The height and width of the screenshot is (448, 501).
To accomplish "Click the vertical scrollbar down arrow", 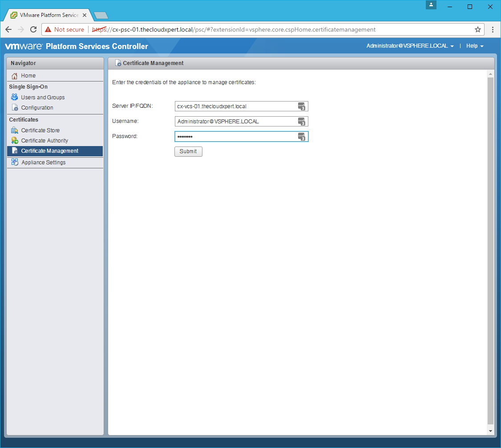I will pos(491,431).
